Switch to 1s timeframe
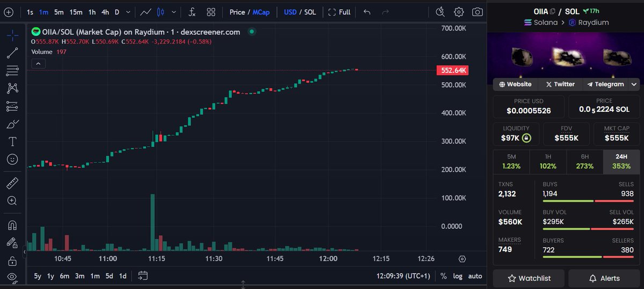The image size is (644, 289). click(x=30, y=12)
